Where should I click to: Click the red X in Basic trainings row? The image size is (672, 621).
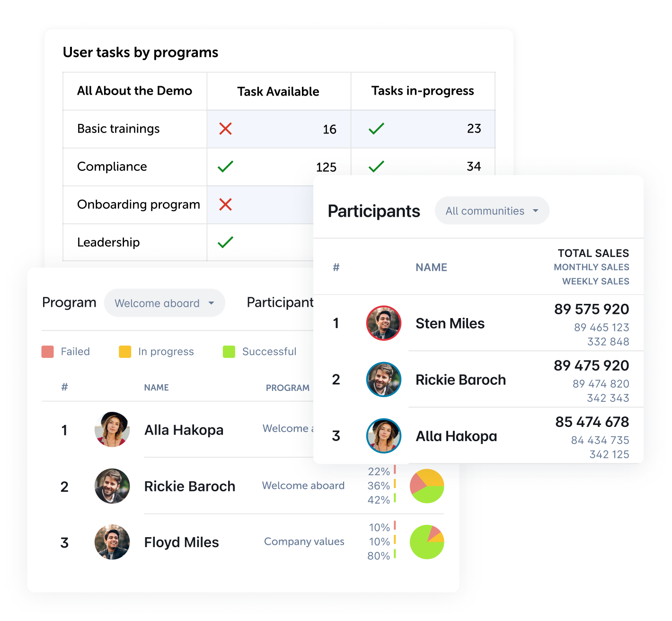(x=225, y=129)
